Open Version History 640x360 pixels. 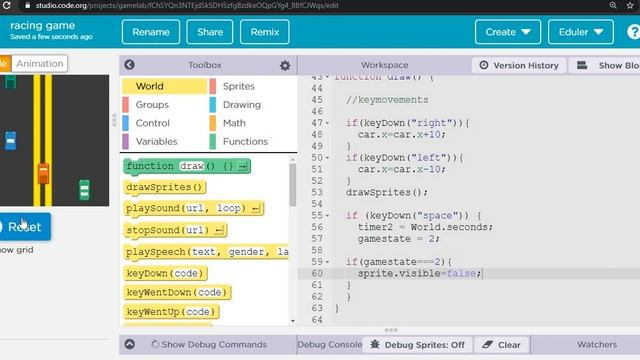(519, 65)
